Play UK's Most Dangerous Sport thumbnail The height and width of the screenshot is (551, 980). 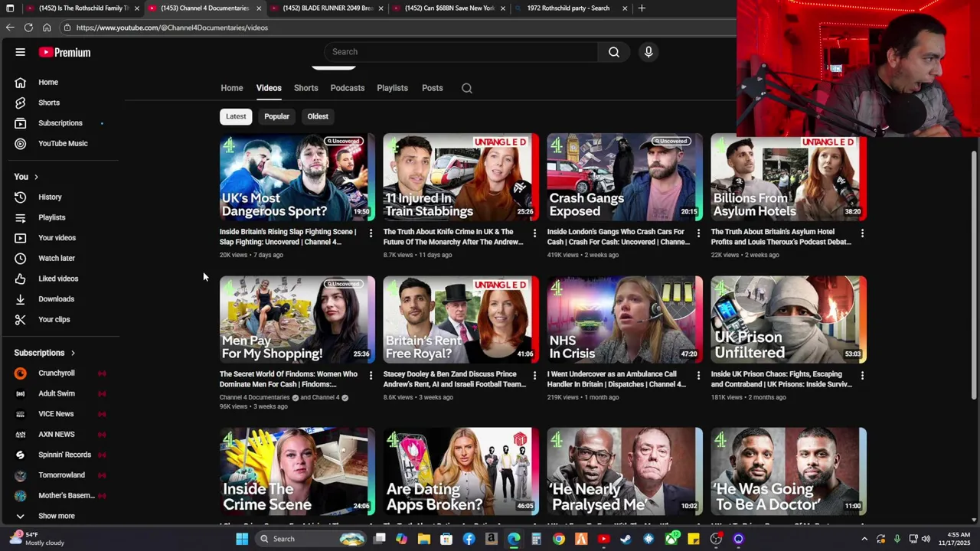pos(297,178)
